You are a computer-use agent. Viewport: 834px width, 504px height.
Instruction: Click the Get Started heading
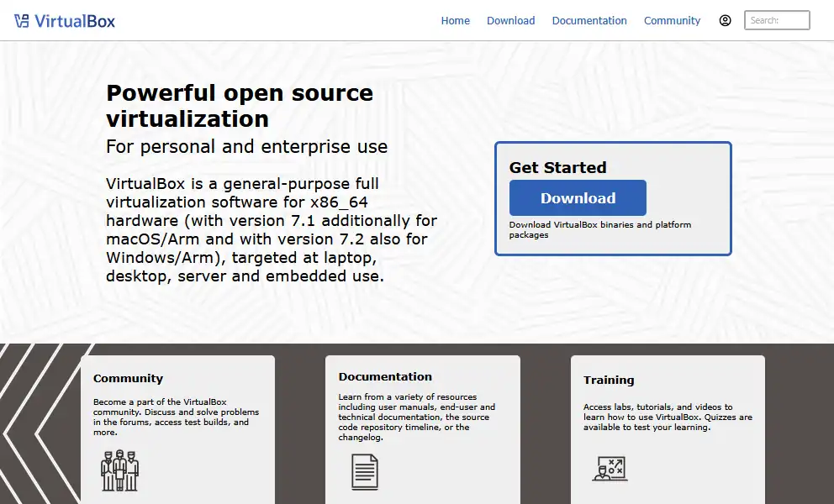point(557,167)
